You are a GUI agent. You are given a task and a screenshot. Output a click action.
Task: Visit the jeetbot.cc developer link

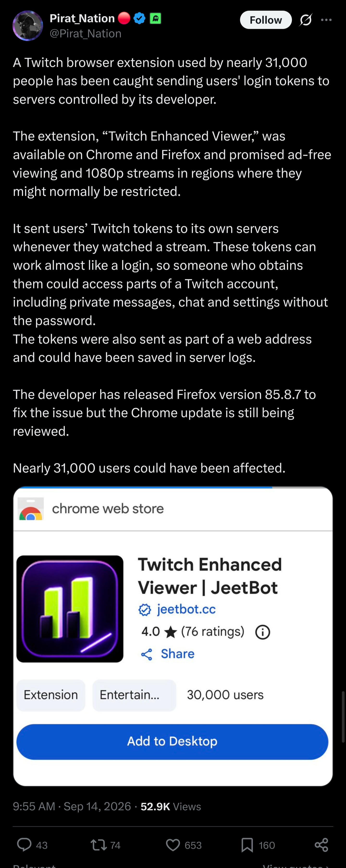(x=186, y=609)
